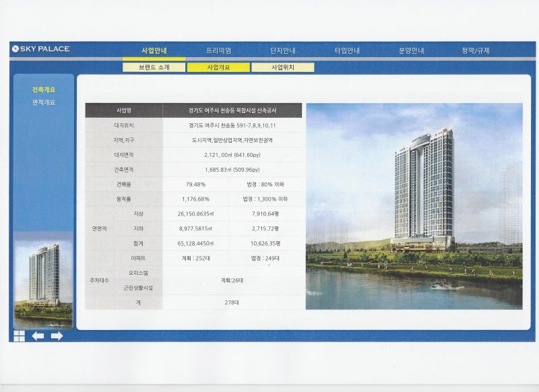Click the 건폐율 row label
Viewport: 539px width, 392px height.
[x=124, y=185]
